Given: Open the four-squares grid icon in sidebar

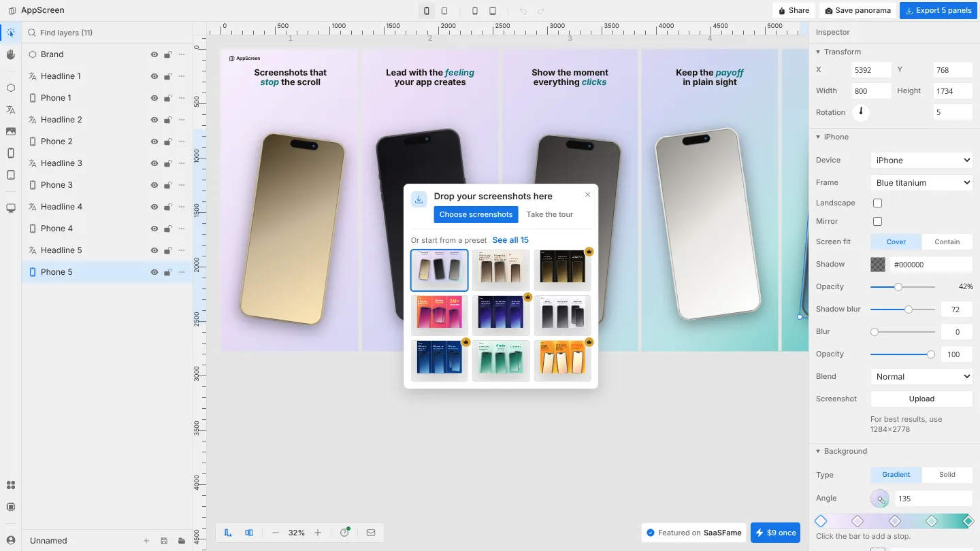Looking at the screenshot, I should 10,485.
